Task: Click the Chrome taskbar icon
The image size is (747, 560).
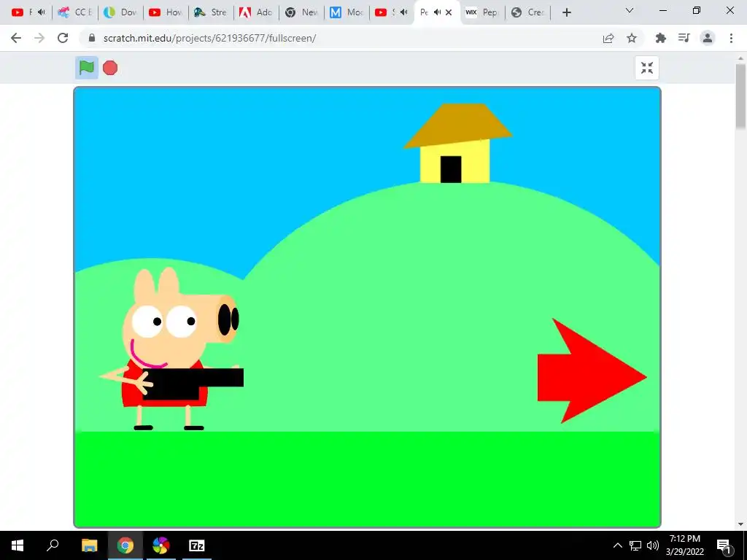Action: pyautogui.click(x=125, y=545)
